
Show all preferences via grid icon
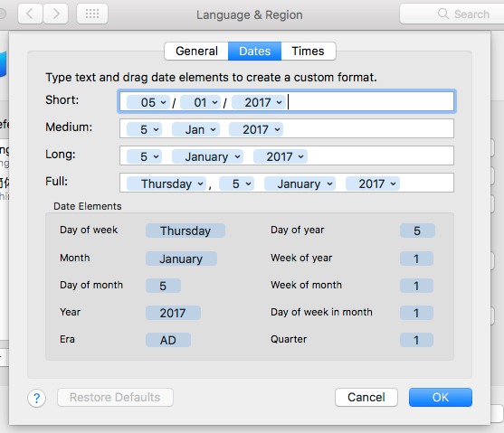(92, 14)
